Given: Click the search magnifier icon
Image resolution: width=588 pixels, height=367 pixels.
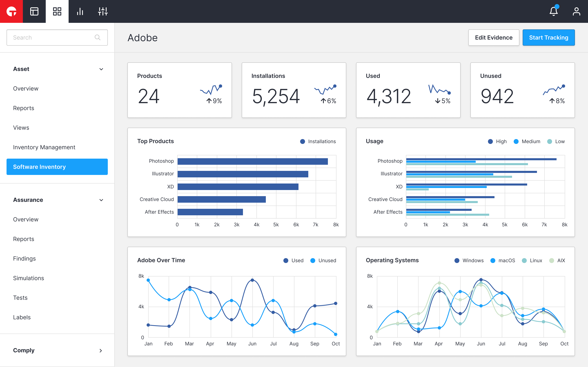Looking at the screenshot, I should coord(97,37).
